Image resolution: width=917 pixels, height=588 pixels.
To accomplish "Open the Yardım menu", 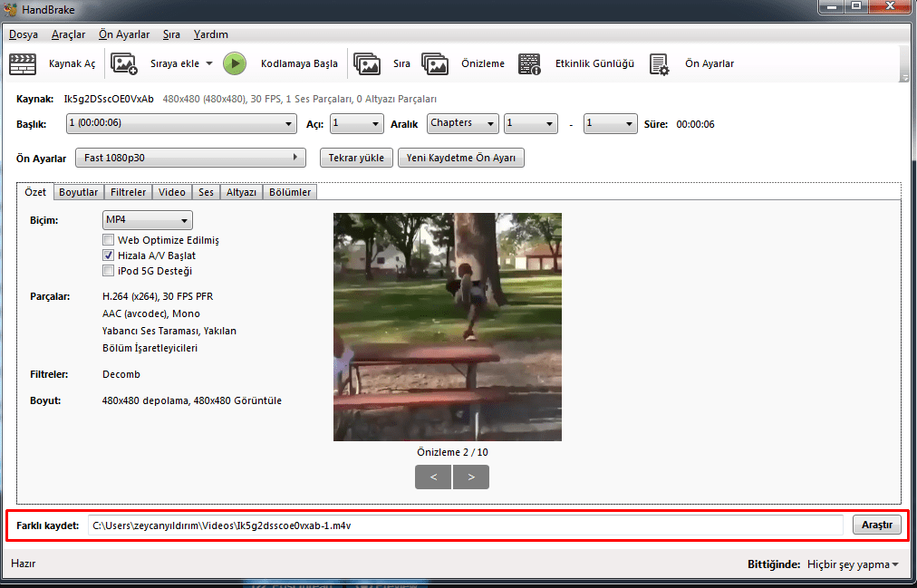I will [211, 34].
